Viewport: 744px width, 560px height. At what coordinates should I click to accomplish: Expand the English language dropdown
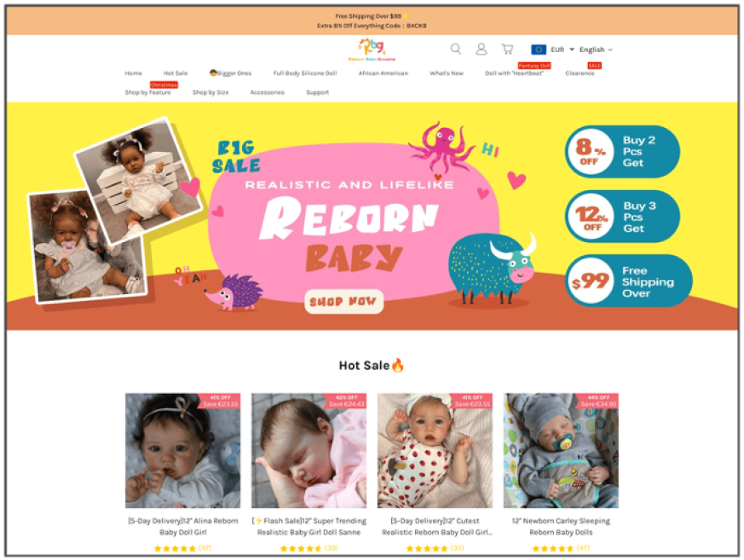pos(595,50)
